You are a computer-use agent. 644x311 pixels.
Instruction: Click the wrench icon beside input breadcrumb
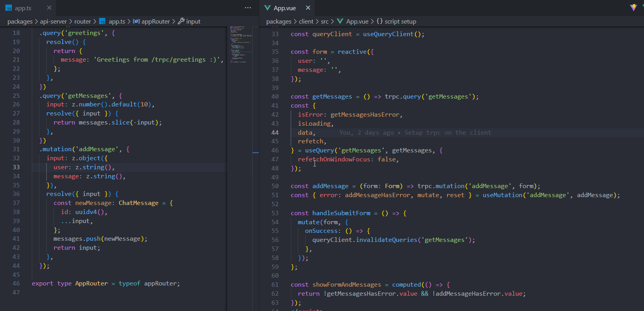point(181,21)
